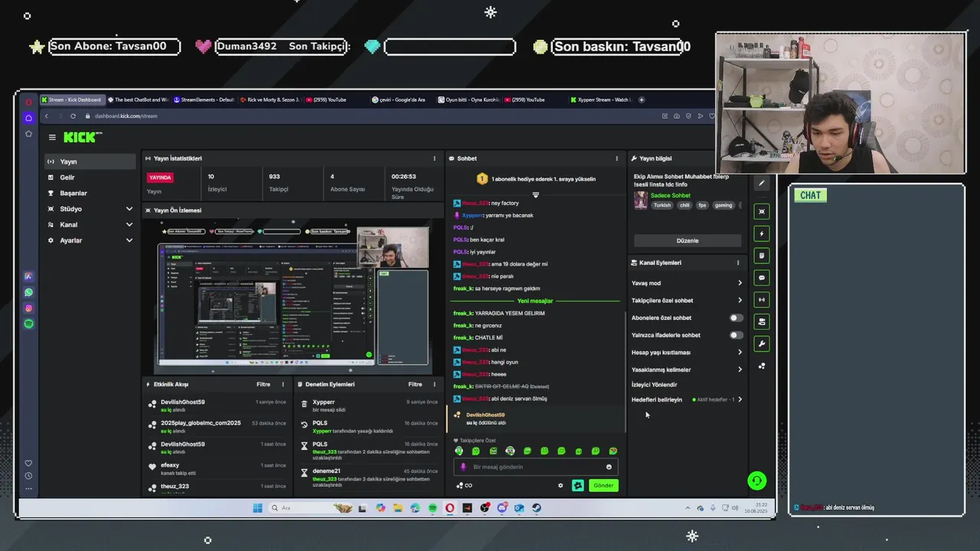Expand the Ayarlar sidebar section
980x551 pixels.
(90, 240)
